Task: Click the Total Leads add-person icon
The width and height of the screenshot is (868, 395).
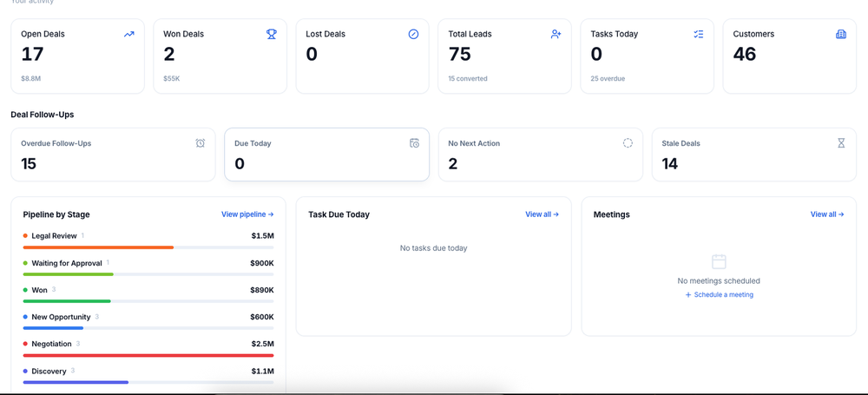Action: pos(556,34)
